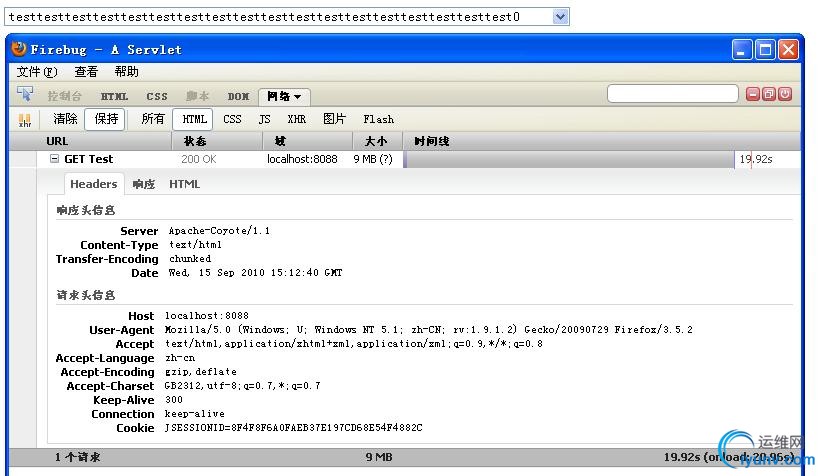Screen dimensions: 821x476
Task: Click the 域 column header
Action: [x=307, y=141]
